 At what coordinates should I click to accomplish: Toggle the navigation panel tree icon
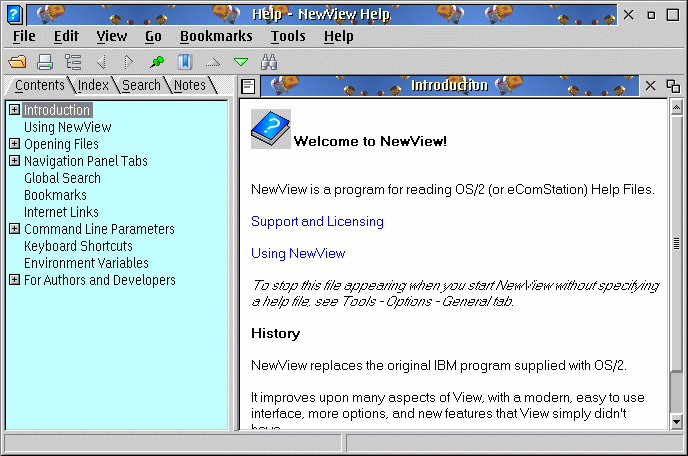[73, 62]
